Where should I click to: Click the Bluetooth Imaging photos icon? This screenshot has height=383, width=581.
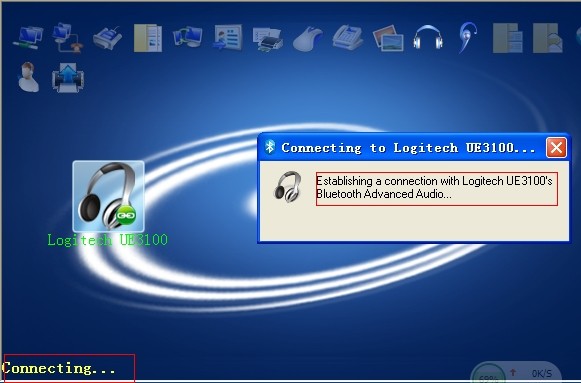click(x=388, y=38)
